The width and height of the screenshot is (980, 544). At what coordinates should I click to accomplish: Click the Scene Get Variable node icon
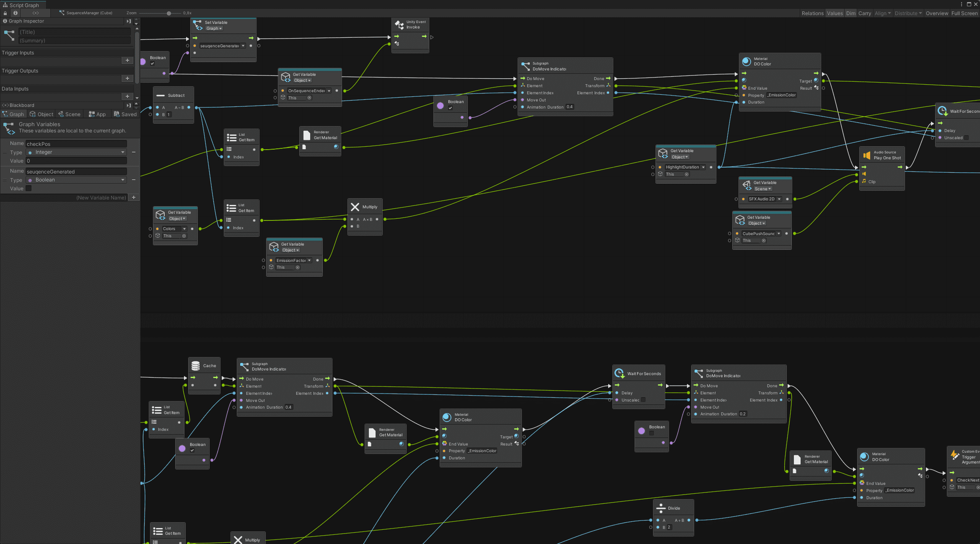click(747, 186)
